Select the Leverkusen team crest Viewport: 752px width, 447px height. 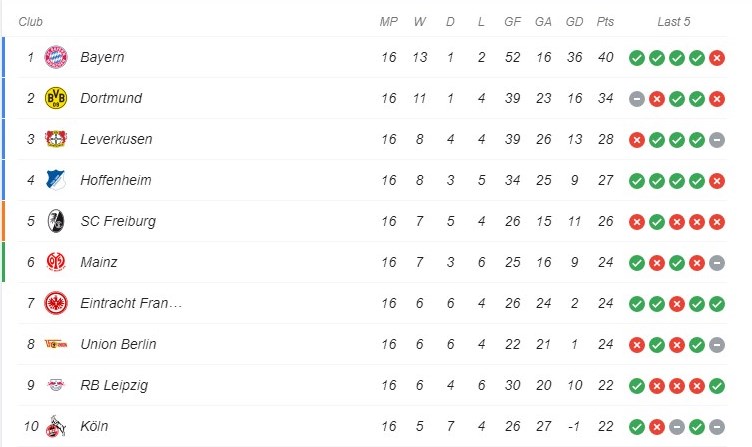(56, 139)
